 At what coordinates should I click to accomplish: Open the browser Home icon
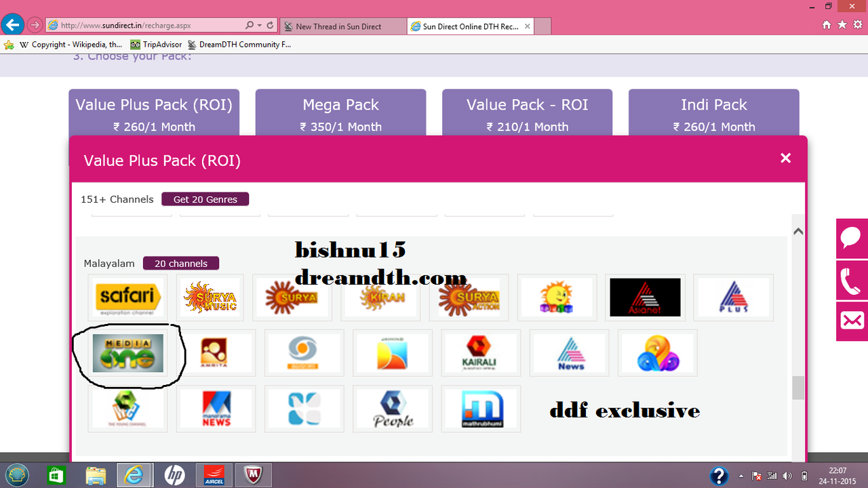point(826,25)
